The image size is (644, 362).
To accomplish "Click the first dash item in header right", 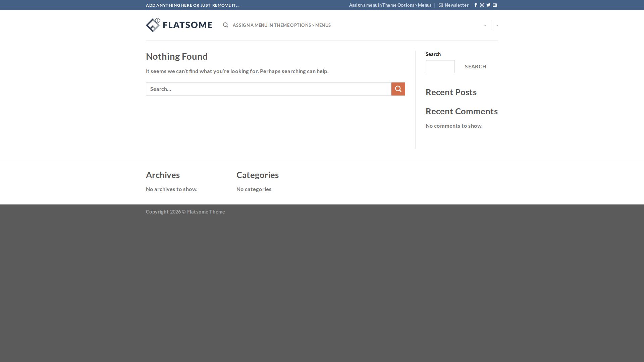I will tap(485, 25).
